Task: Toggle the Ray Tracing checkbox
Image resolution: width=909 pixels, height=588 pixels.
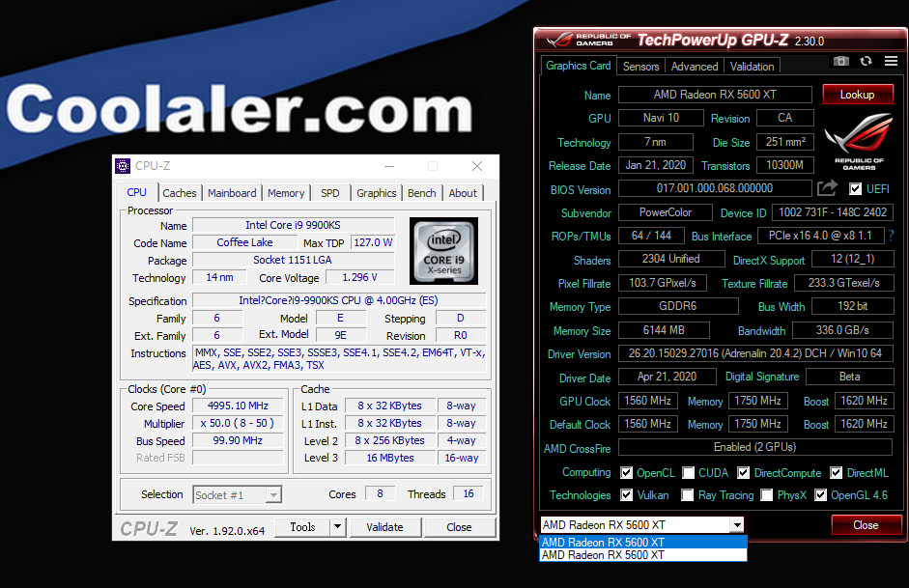Action: [x=688, y=494]
